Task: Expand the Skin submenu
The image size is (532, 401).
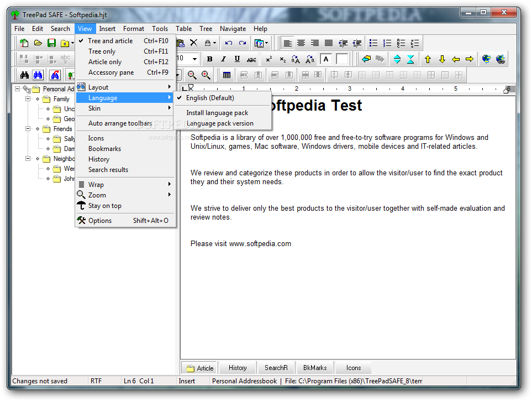Action: tap(125, 108)
